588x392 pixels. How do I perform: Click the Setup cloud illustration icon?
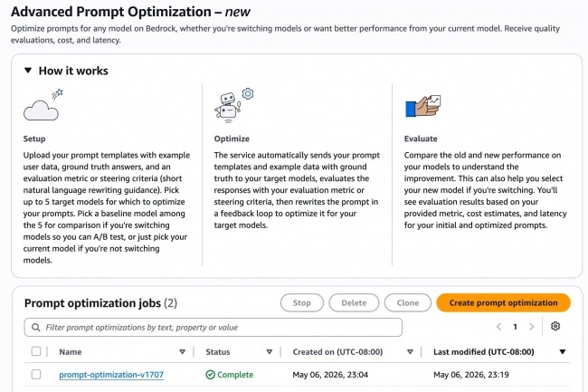click(43, 105)
